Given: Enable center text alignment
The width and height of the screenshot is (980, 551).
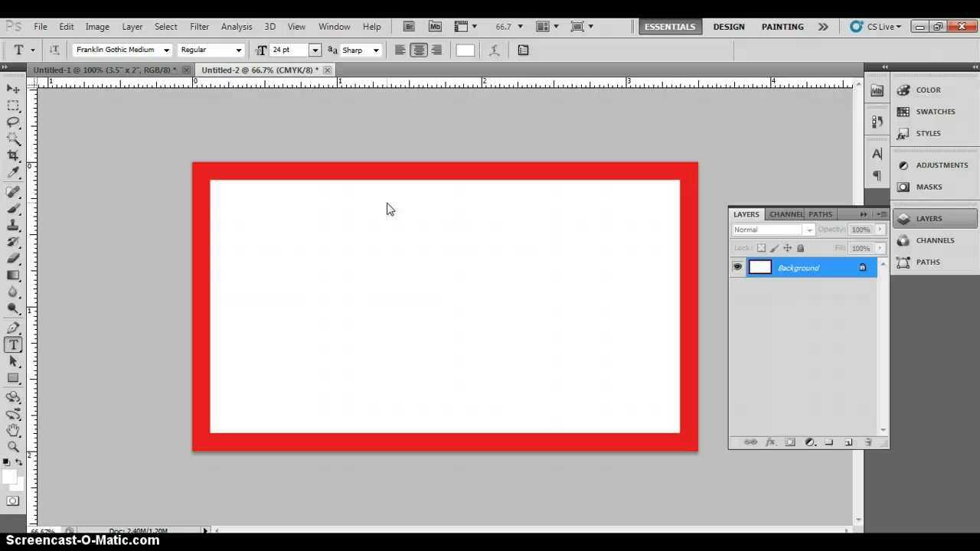Looking at the screenshot, I should tap(418, 51).
